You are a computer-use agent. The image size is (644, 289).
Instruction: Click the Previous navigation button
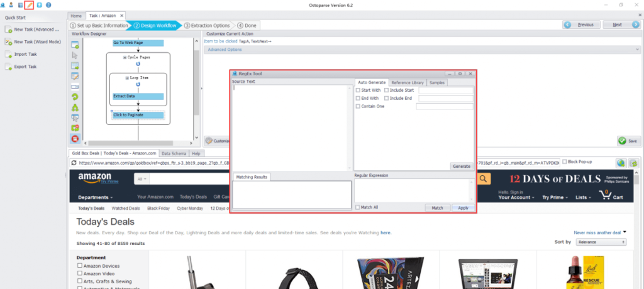tap(581, 25)
